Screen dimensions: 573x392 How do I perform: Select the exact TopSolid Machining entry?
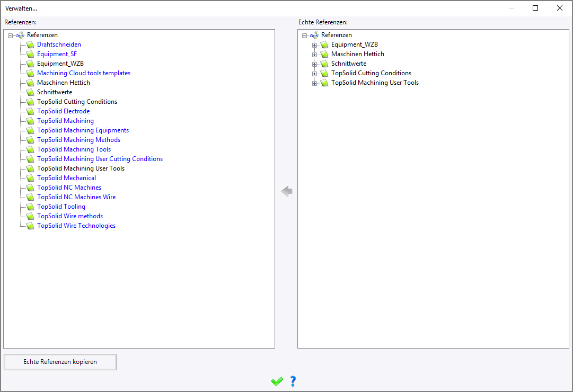(x=65, y=121)
